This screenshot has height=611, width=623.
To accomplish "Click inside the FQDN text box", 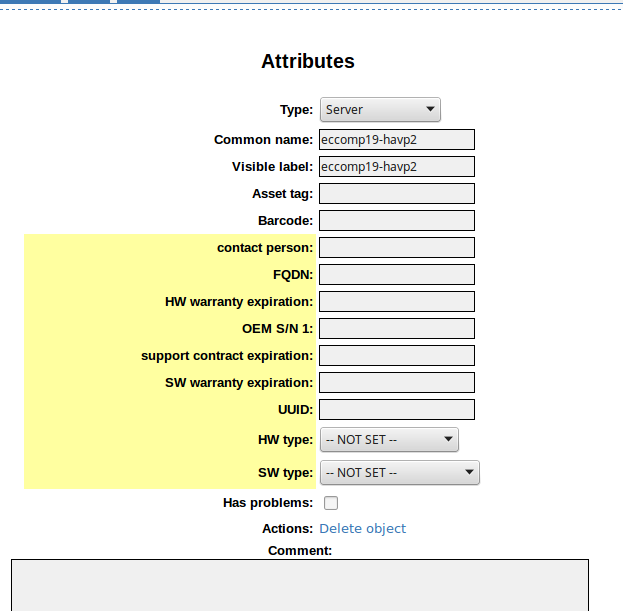I will pos(396,275).
